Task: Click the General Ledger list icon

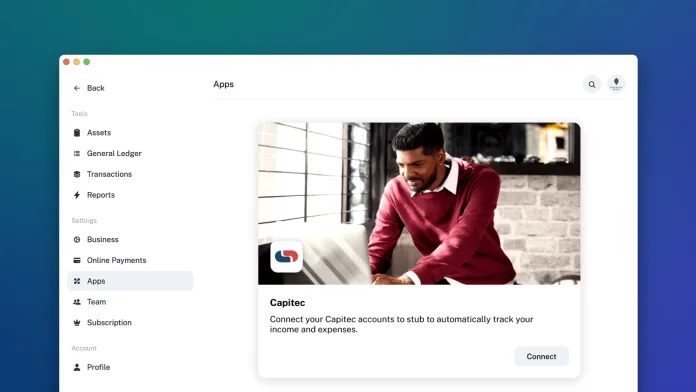Action: point(77,154)
